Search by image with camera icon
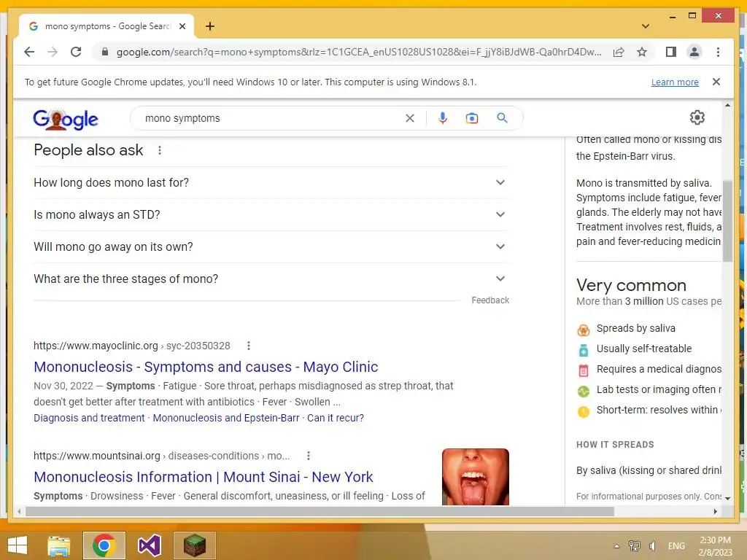747x560 pixels. point(472,118)
